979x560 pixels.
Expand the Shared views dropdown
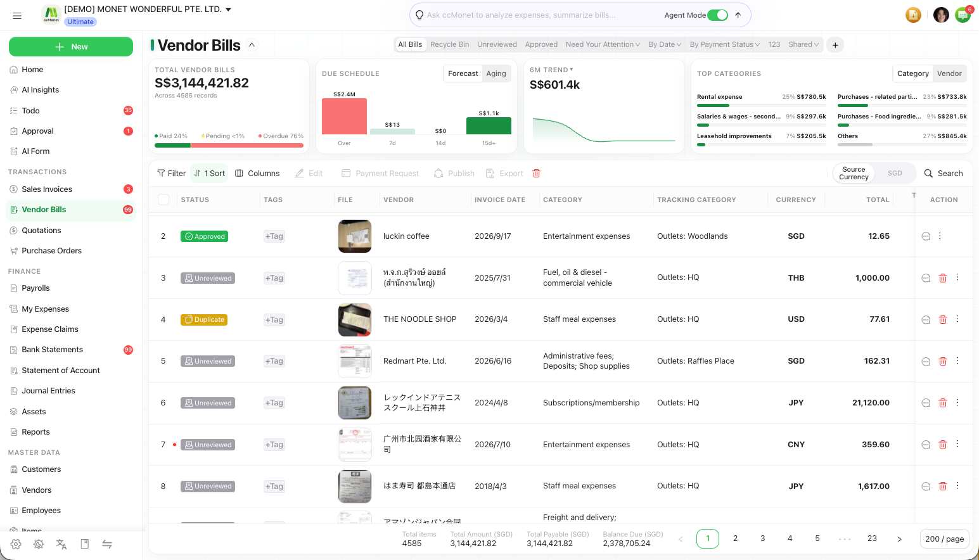click(803, 44)
